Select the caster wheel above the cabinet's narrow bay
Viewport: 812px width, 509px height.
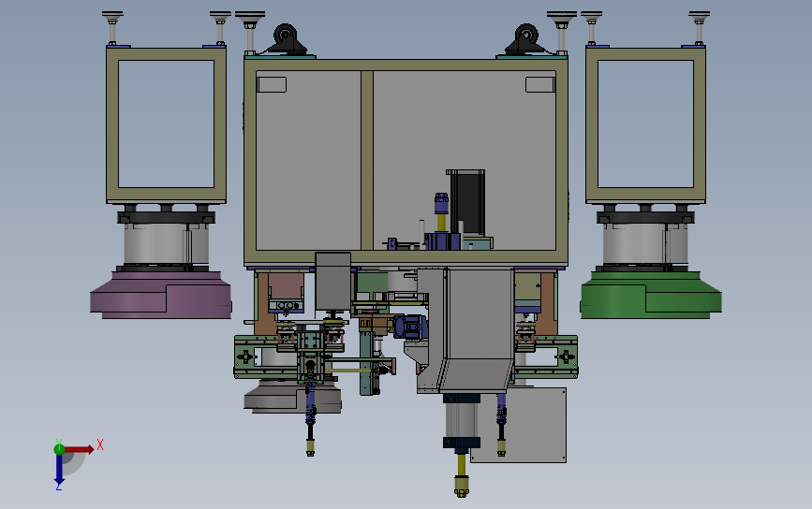click(286, 38)
